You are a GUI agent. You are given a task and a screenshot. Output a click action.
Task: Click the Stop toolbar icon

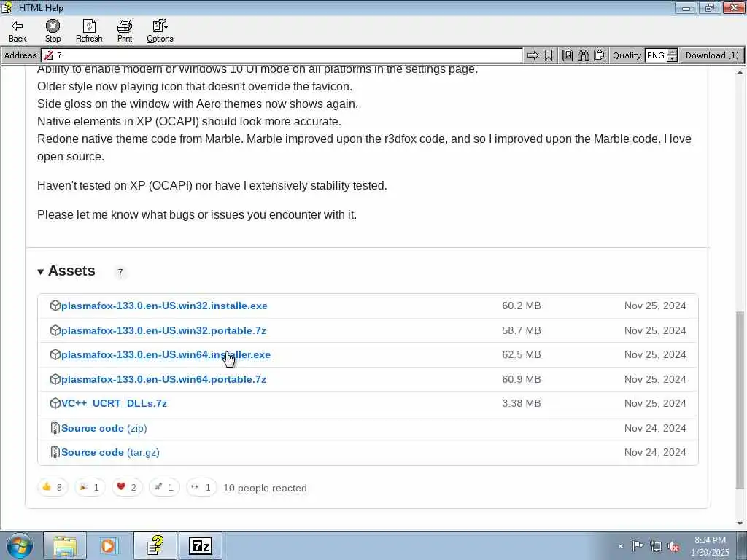coord(53,31)
